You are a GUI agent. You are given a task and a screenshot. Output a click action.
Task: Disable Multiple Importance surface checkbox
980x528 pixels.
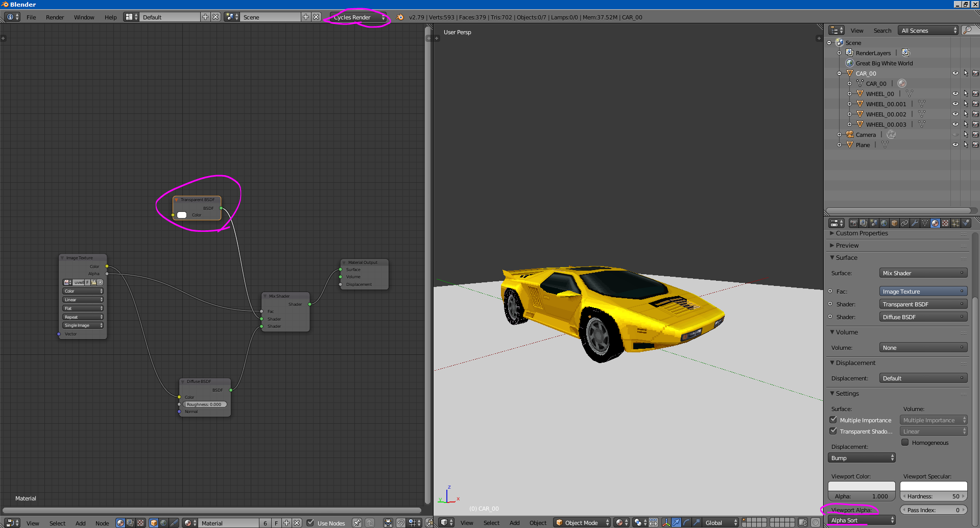(x=833, y=420)
